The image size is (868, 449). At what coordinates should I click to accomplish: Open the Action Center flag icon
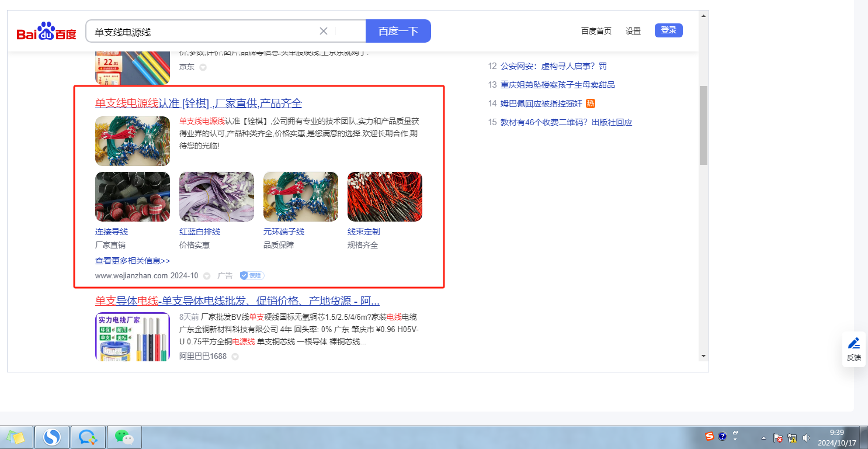coord(778,437)
